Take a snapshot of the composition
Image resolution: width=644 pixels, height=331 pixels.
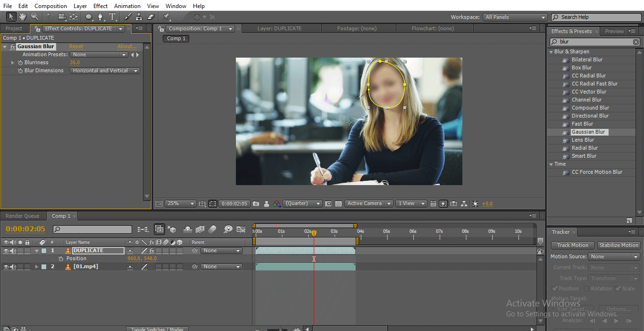point(255,203)
